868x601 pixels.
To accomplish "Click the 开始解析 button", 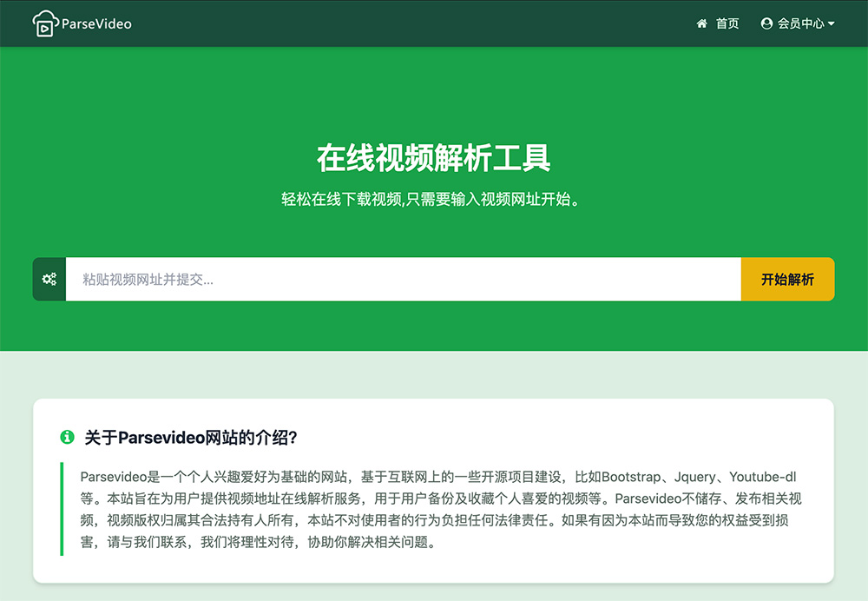I will 788,279.
